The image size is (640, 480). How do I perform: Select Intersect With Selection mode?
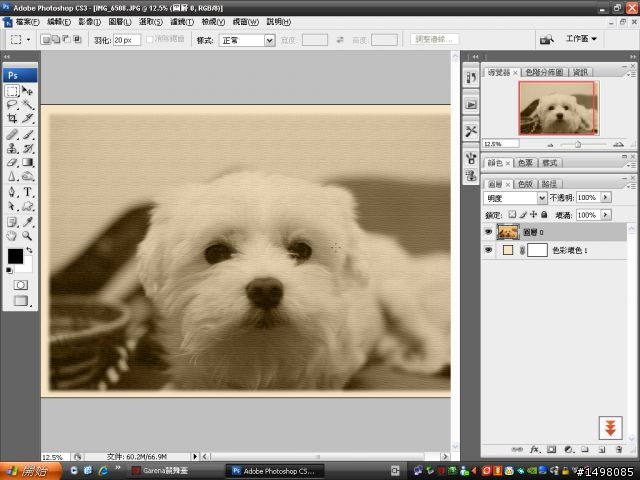click(77, 40)
